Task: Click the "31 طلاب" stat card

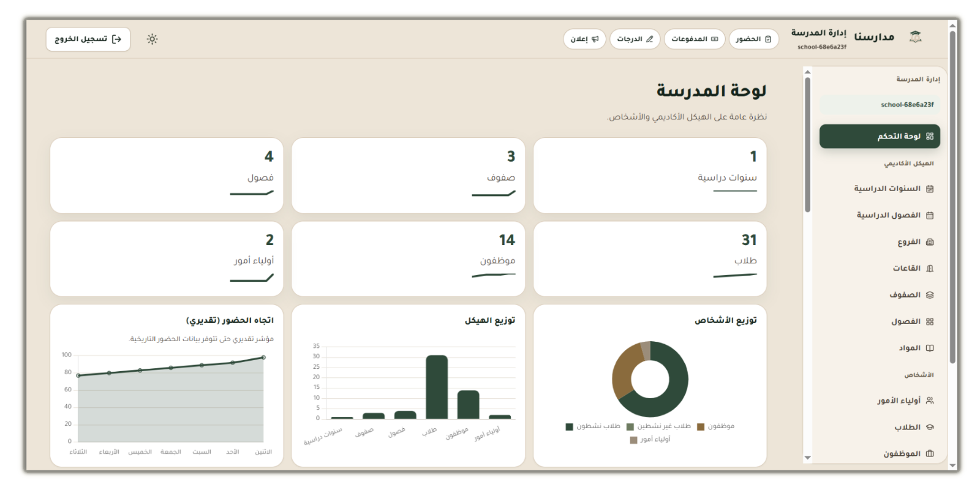Action: pos(650,259)
